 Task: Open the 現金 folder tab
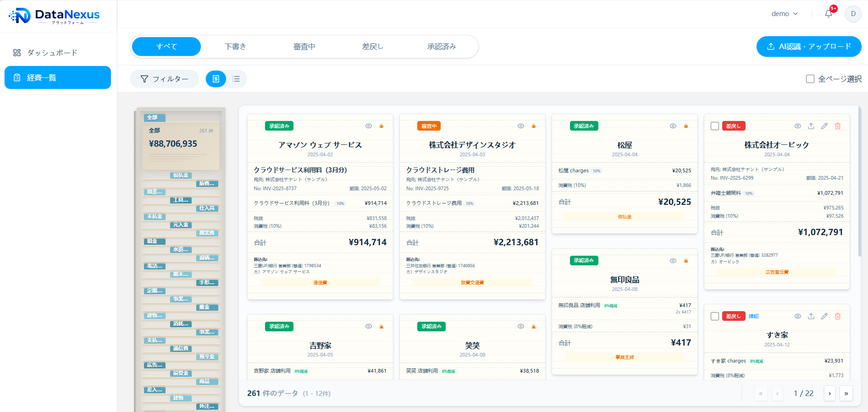click(155, 241)
